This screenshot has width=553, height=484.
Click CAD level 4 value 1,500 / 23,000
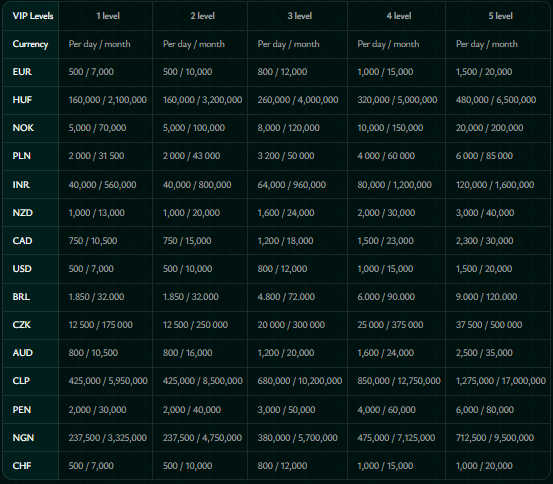(385, 241)
